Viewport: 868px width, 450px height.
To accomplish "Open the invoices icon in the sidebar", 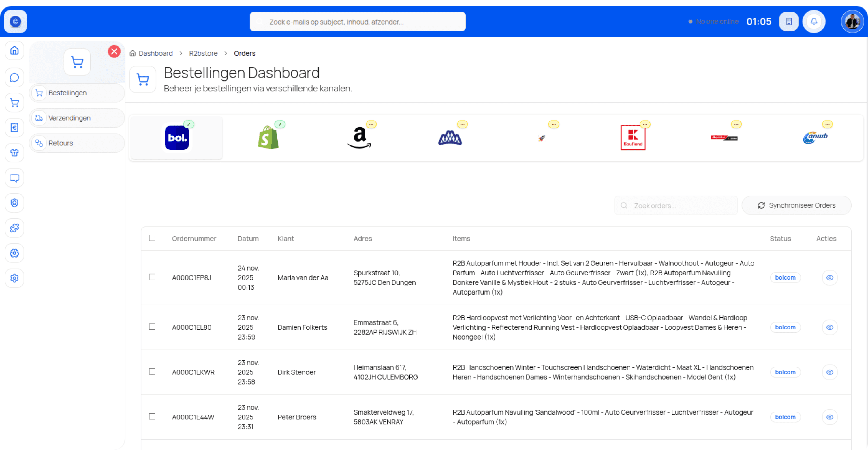I will (14, 127).
